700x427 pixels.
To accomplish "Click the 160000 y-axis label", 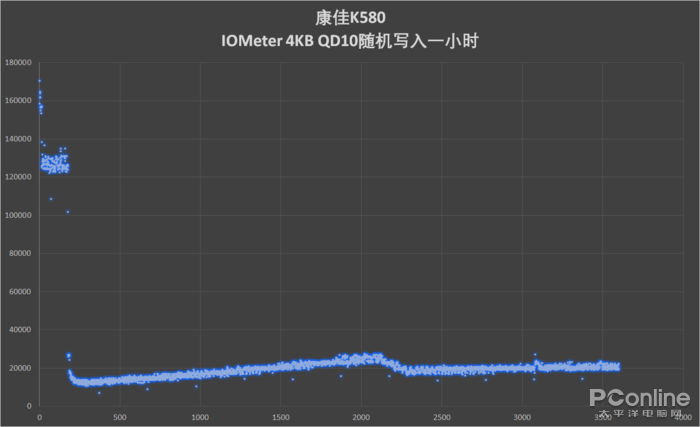I will point(20,100).
